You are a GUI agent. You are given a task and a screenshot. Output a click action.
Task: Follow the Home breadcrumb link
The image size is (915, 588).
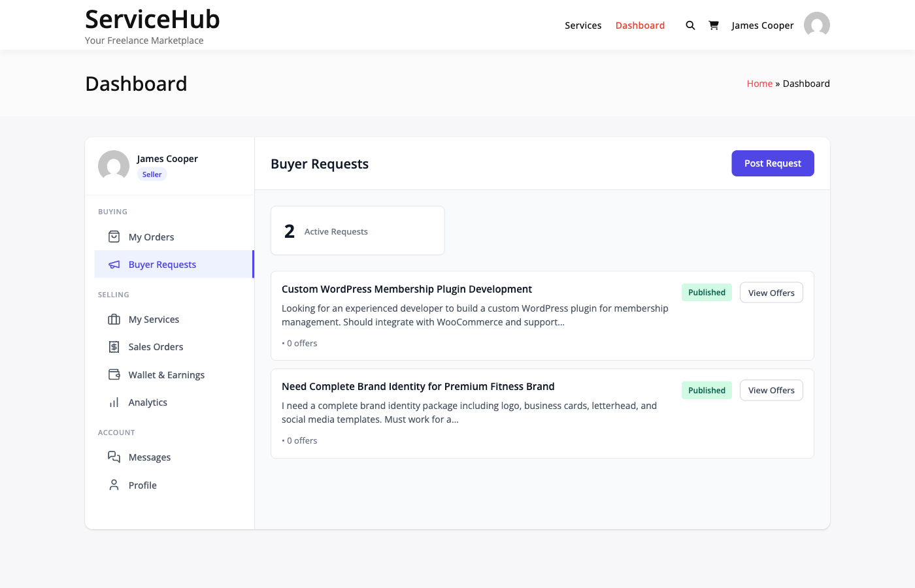(759, 84)
